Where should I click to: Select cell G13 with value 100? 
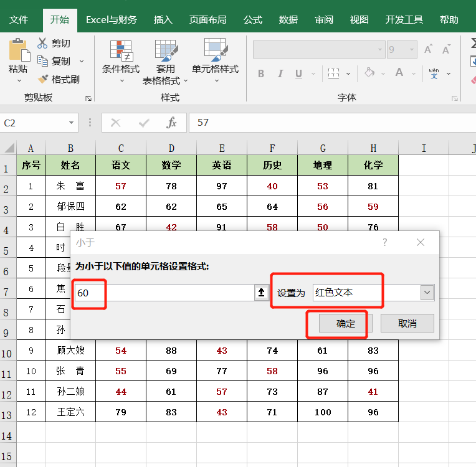323,412
